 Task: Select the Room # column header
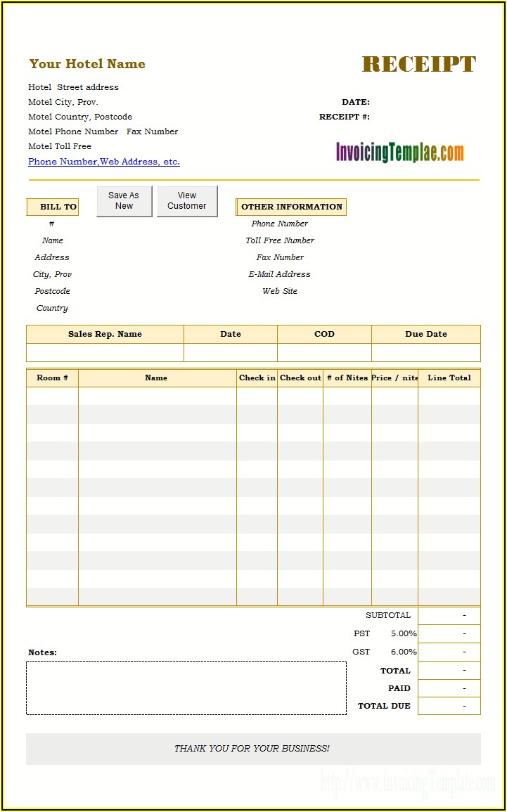[53, 378]
